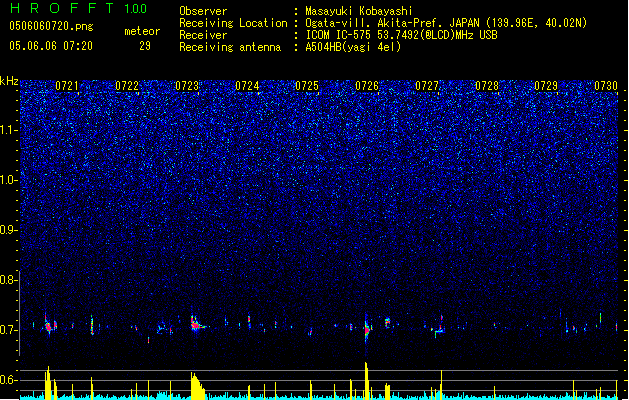
Task: Click the meteor echo cluster before 0721
Action: (50, 324)
